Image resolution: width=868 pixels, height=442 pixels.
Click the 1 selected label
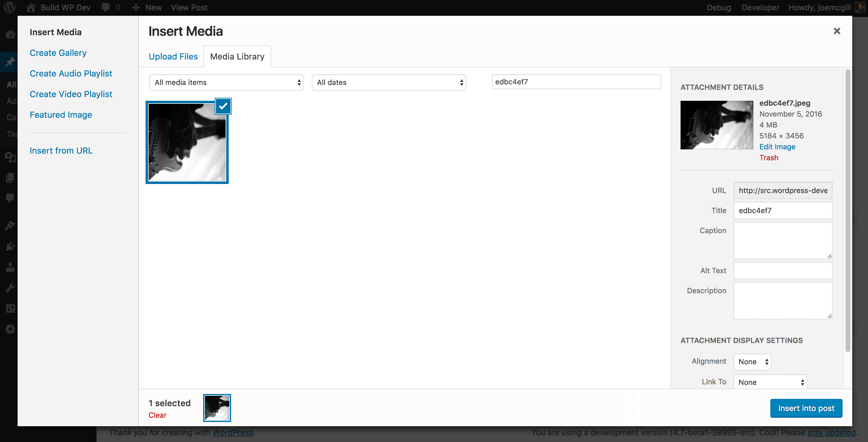[170, 403]
